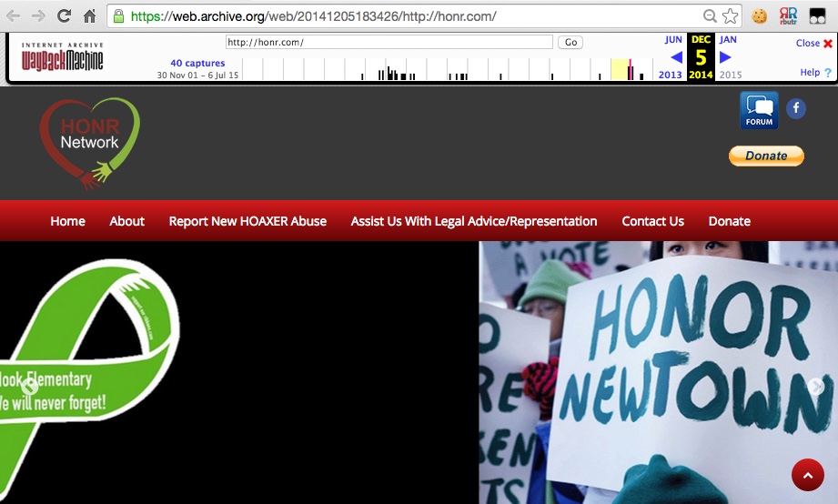Screen dimensions: 838x504
Task: Show next slide with right carousel arrow
Action: click(x=816, y=386)
